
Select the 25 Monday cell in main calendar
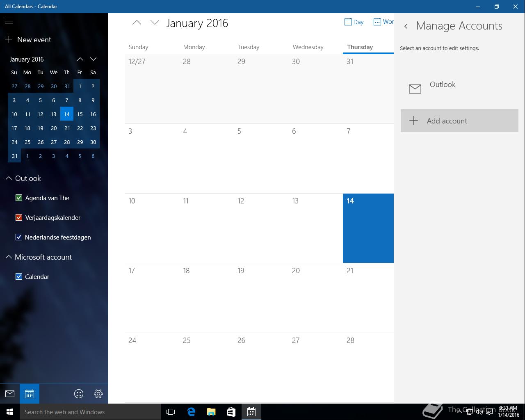pyautogui.click(x=206, y=367)
